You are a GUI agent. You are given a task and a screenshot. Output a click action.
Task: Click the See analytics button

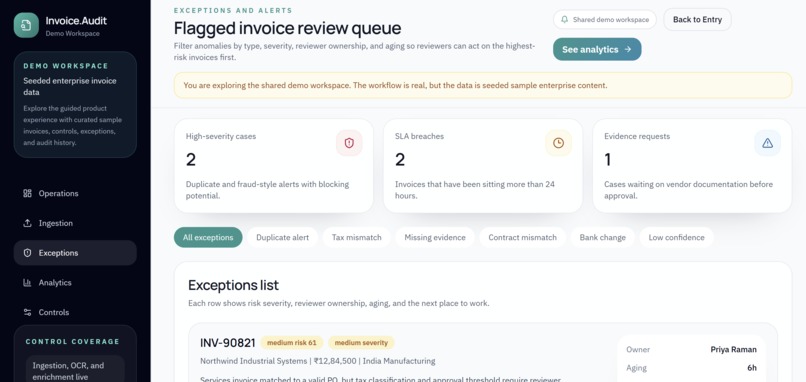point(597,49)
